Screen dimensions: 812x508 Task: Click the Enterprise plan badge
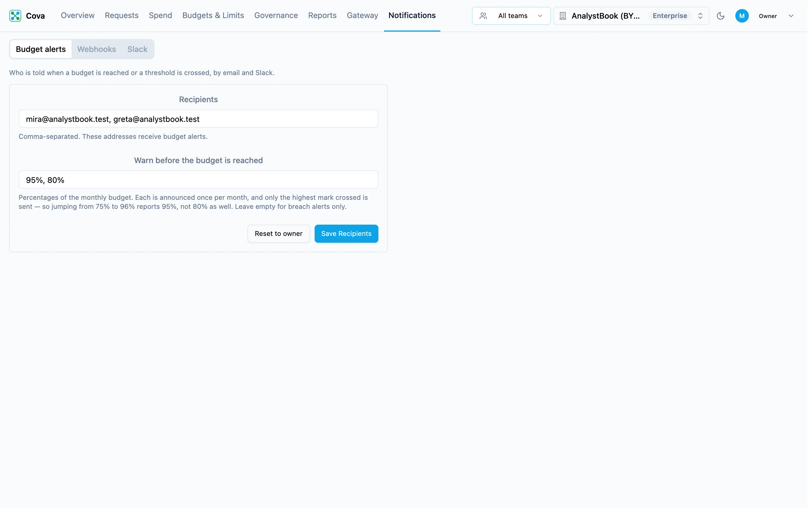tap(670, 16)
